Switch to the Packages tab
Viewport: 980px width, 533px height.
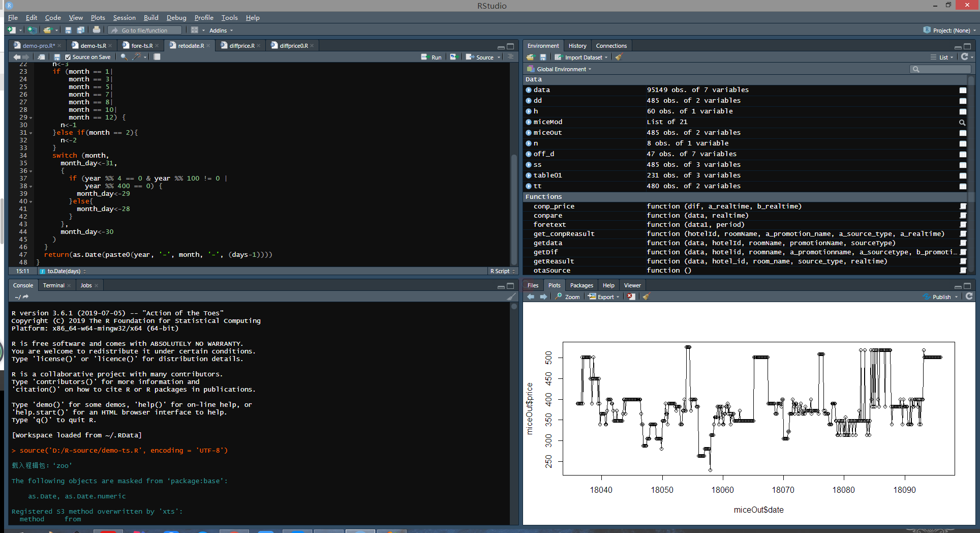coord(581,285)
